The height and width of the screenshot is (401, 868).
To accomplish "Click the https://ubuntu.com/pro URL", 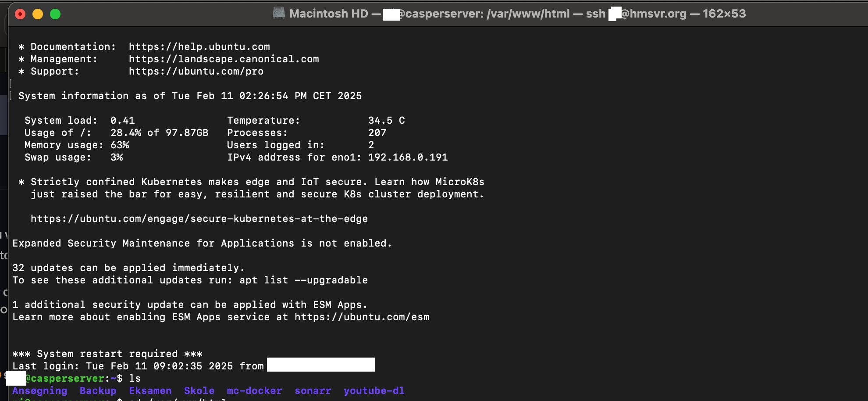I will pyautogui.click(x=196, y=71).
